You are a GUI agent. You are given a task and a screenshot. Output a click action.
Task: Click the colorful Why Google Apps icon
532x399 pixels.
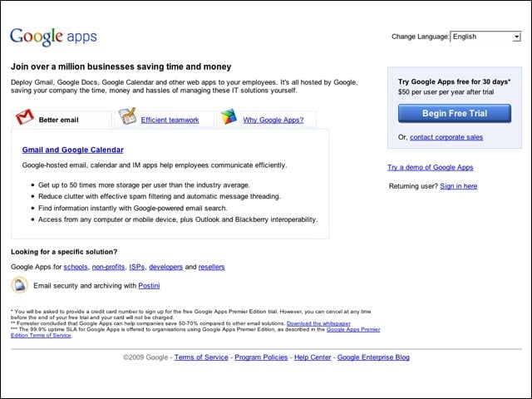(x=229, y=116)
